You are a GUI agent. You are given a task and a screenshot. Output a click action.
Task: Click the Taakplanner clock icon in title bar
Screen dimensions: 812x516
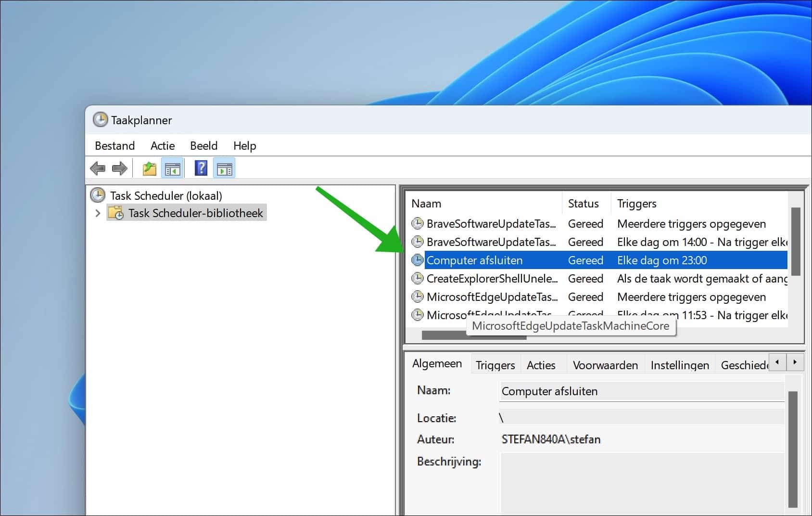[101, 120]
